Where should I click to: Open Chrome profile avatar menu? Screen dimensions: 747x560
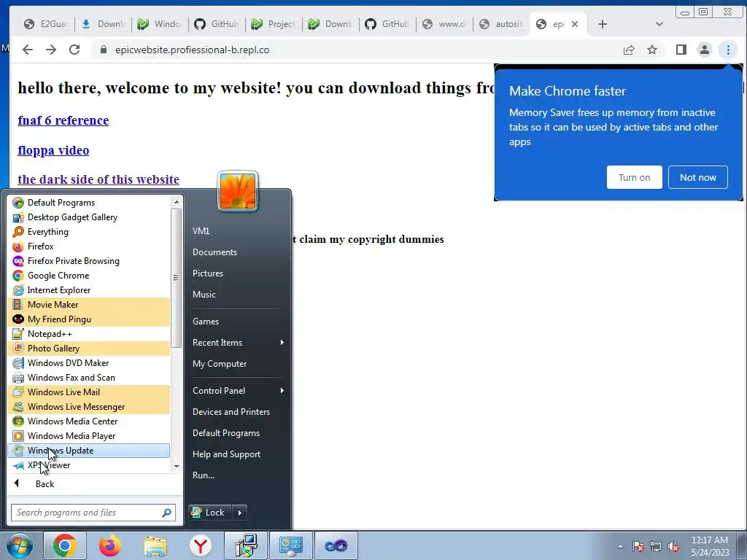tap(705, 50)
